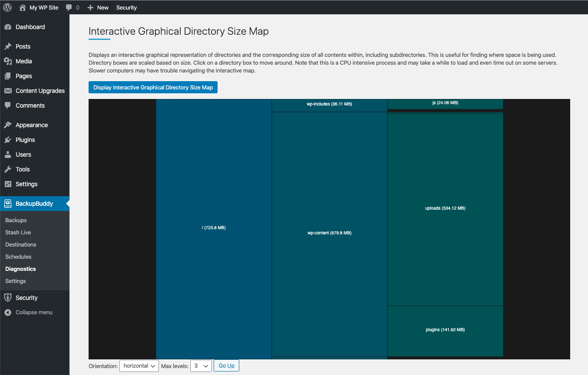This screenshot has width=588, height=375.
Task: Click the Collapse menu arrow icon
Action: pos(8,312)
